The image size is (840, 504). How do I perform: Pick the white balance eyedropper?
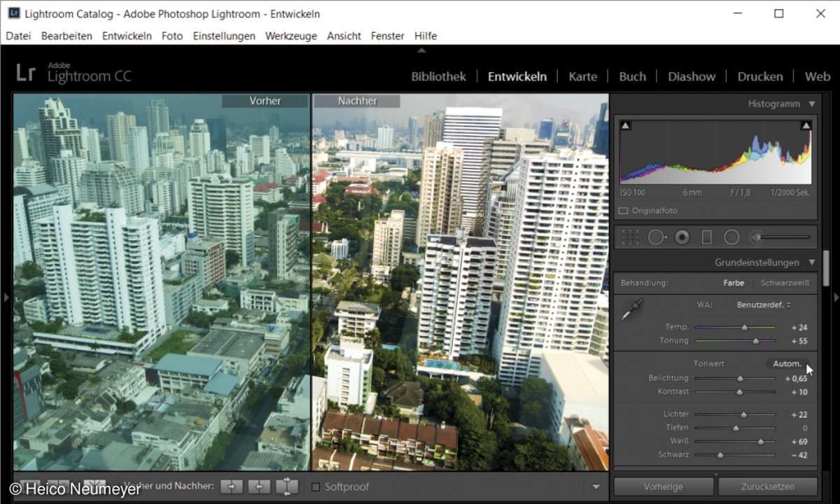click(x=631, y=309)
